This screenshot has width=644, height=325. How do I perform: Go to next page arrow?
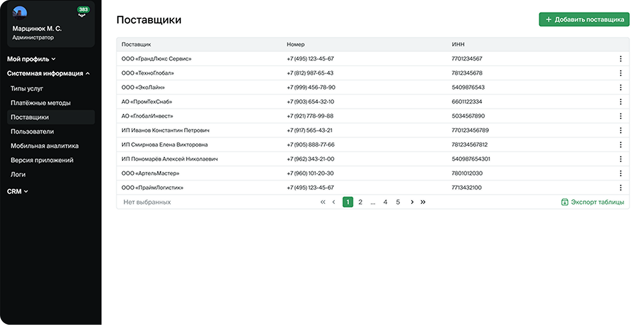click(x=412, y=202)
